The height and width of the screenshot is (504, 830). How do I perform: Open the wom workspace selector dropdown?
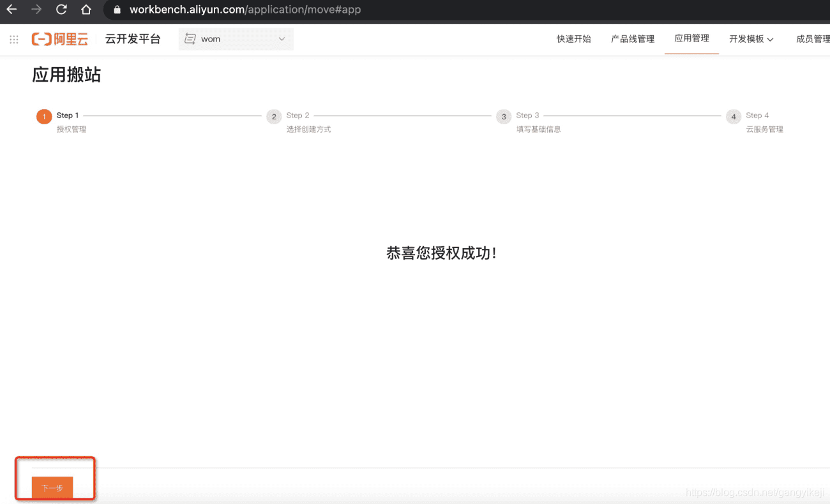pyautogui.click(x=236, y=38)
